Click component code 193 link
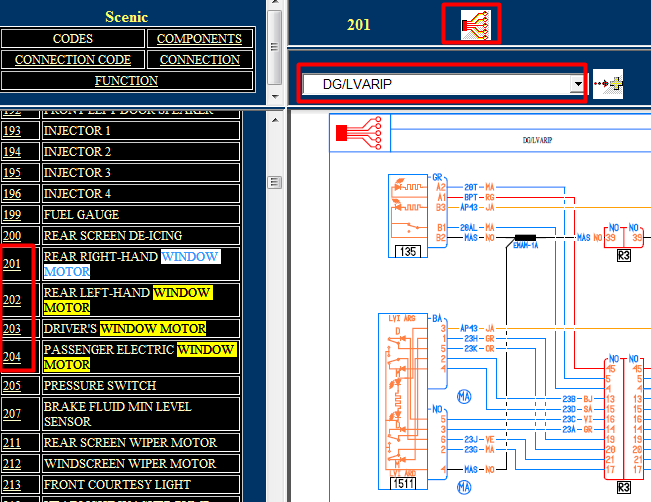The width and height of the screenshot is (651, 502). pyautogui.click(x=12, y=131)
